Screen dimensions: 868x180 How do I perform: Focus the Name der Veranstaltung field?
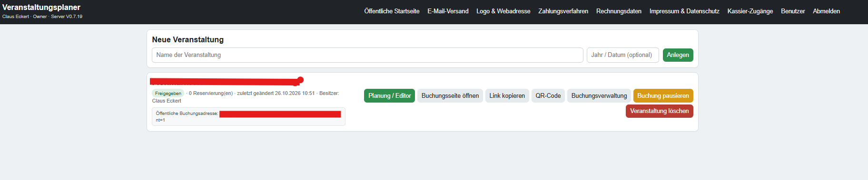(367, 55)
